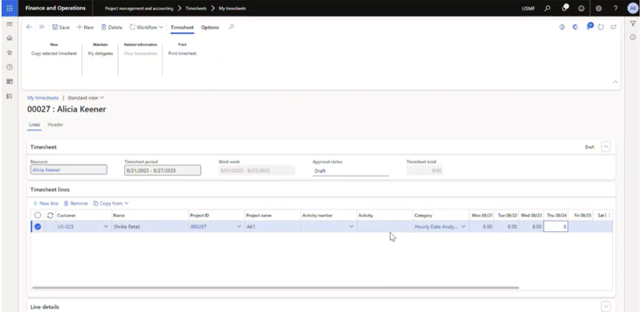Click Project management and accounting breadcrumb
Image resolution: width=644 pixels, height=317 pixels.
[x=140, y=8]
